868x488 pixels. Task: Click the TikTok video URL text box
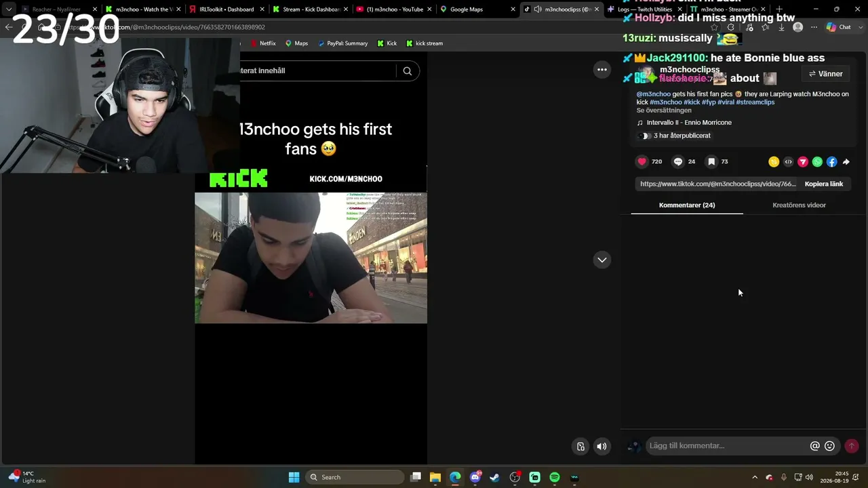click(x=718, y=184)
